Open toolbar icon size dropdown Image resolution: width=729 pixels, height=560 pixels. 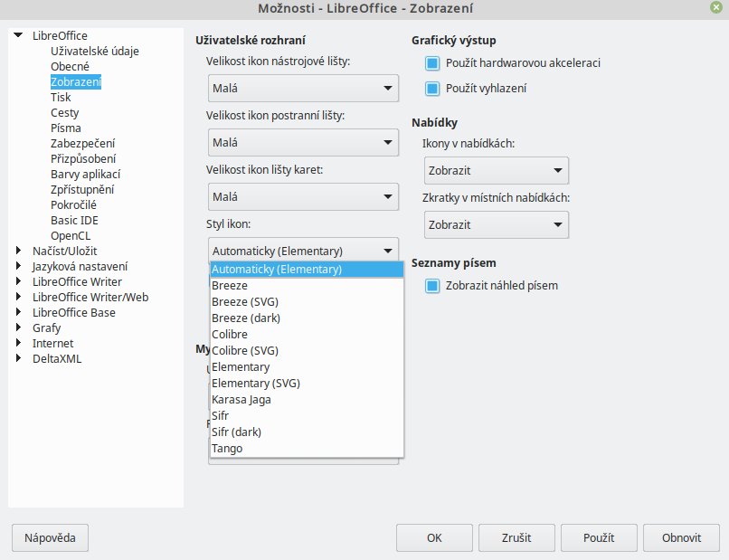(303, 88)
